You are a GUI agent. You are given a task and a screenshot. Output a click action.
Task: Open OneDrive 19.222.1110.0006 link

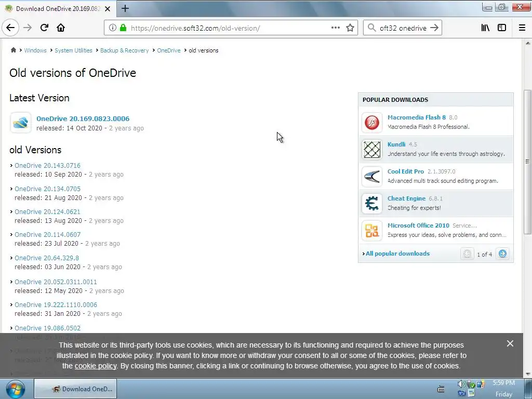tap(56, 304)
